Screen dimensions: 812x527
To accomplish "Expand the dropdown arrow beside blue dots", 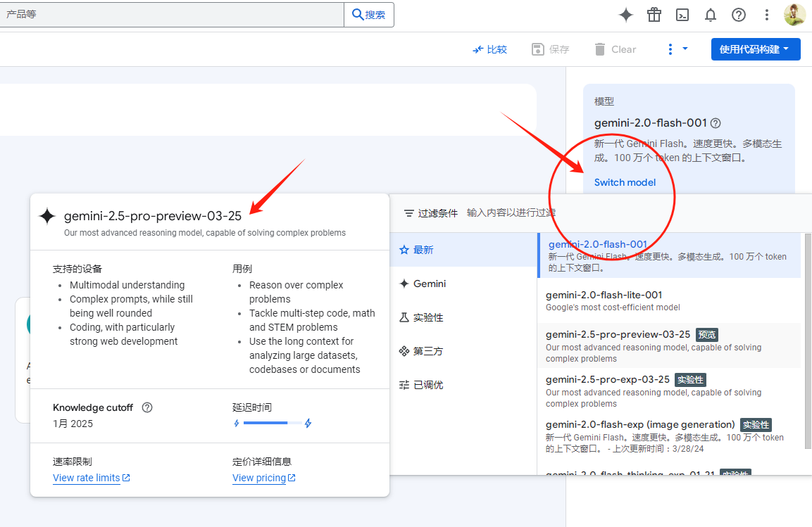I will pos(685,49).
